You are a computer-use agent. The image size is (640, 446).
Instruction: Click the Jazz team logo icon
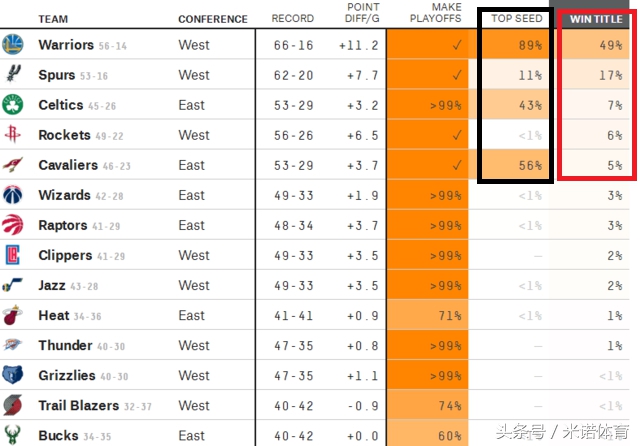13,285
